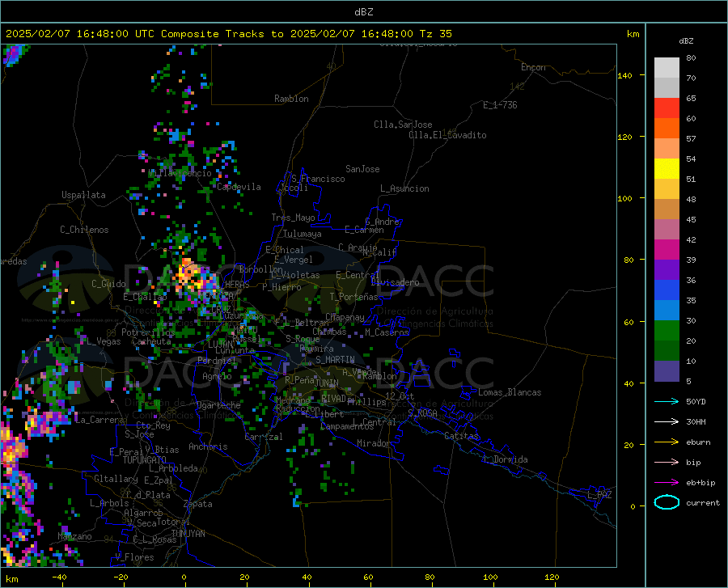The image size is (728, 588).
Task: Click the '140' tick on vertical km axis
Action: click(625, 75)
